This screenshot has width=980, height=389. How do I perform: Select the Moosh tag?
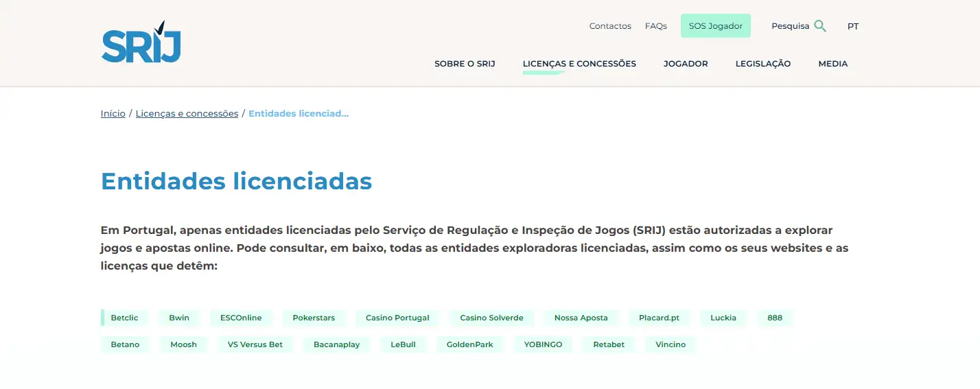[x=183, y=344]
